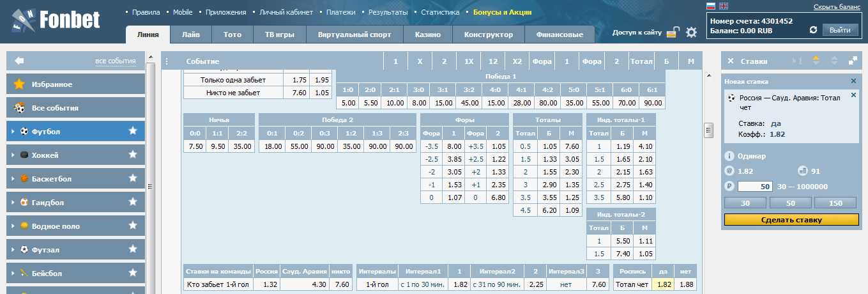
Task: Add Футбол to favorites with star
Action: coord(133,131)
